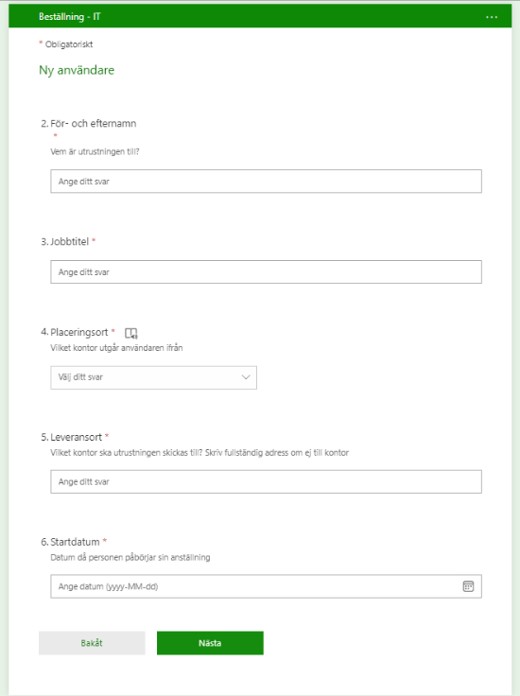Focus the För- och efternamn answer field

[x=266, y=181]
